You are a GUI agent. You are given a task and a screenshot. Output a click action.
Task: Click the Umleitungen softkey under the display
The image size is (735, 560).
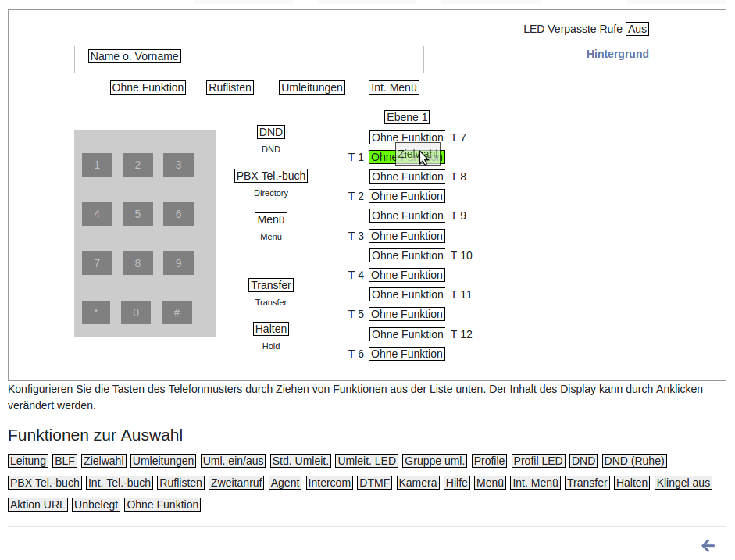[x=312, y=87]
